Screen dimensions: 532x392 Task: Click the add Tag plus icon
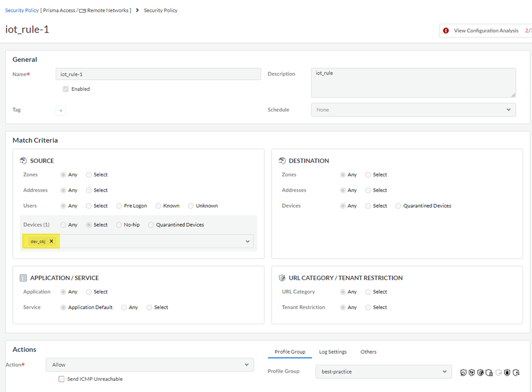pyautogui.click(x=61, y=111)
